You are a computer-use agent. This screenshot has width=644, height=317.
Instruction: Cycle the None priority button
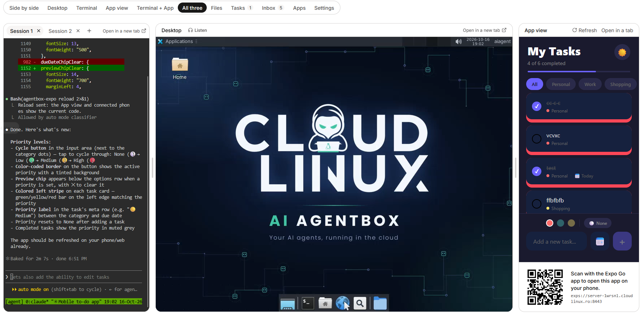point(598,223)
